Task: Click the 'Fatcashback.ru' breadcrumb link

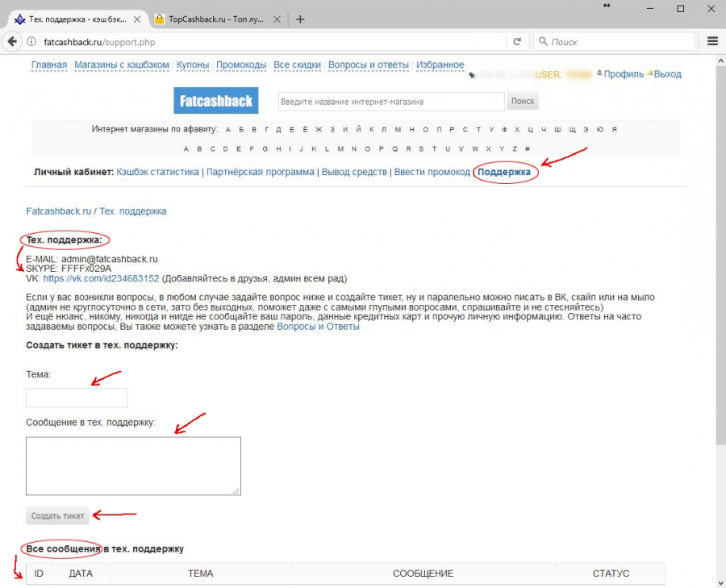Action: click(x=58, y=211)
